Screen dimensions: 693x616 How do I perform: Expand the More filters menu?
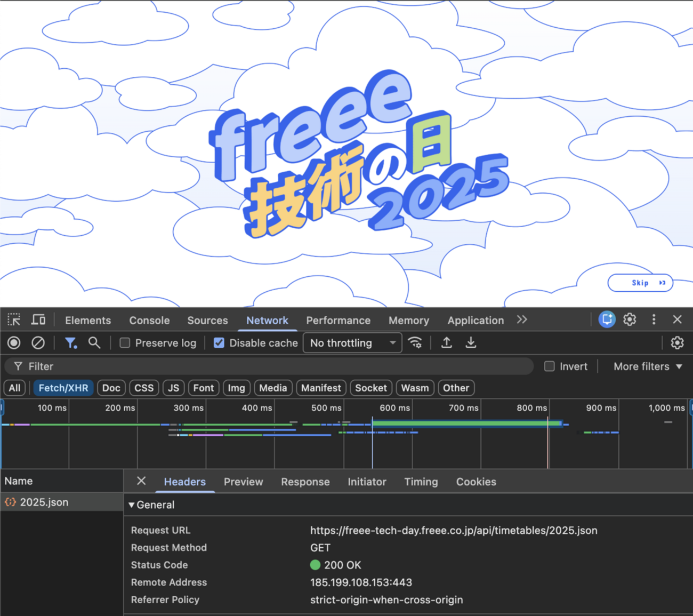pyautogui.click(x=648, y=366)
